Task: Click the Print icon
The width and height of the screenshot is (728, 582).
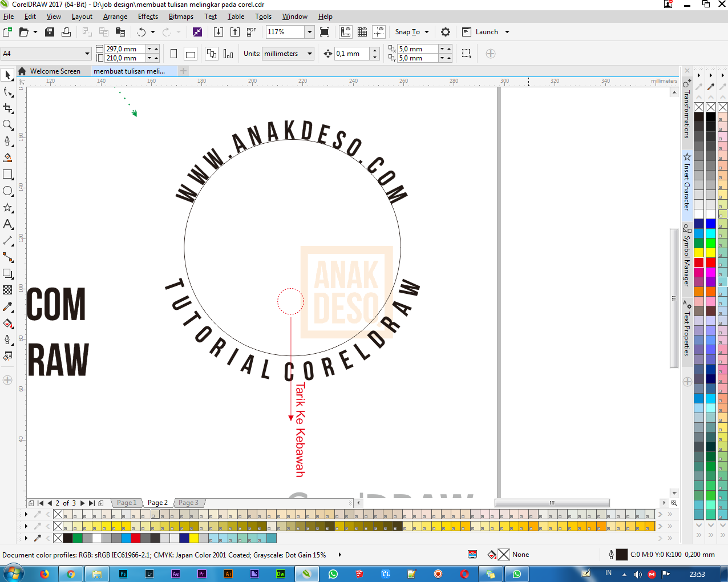Action: click(x=66, y=32)
